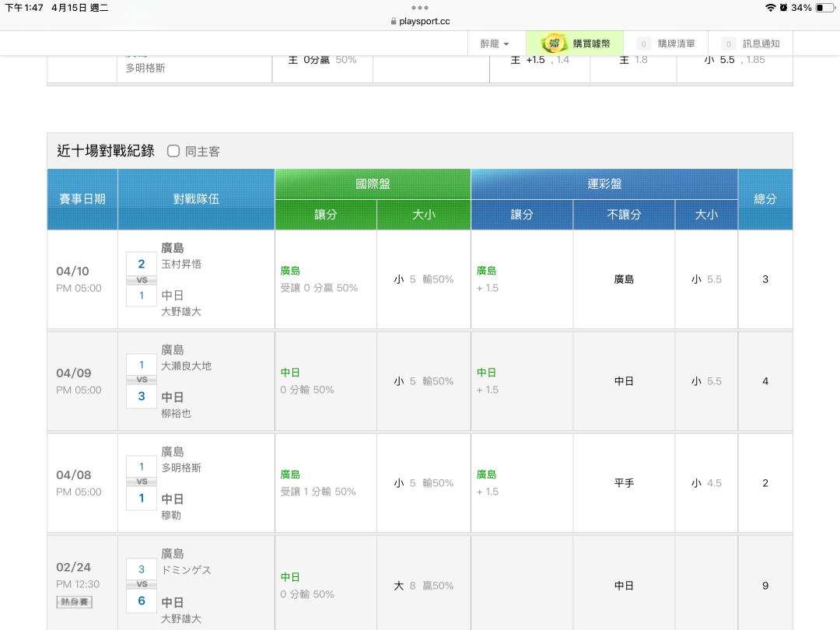
Task: Open the 購牌清單 list
Action: tap(666, 44)
